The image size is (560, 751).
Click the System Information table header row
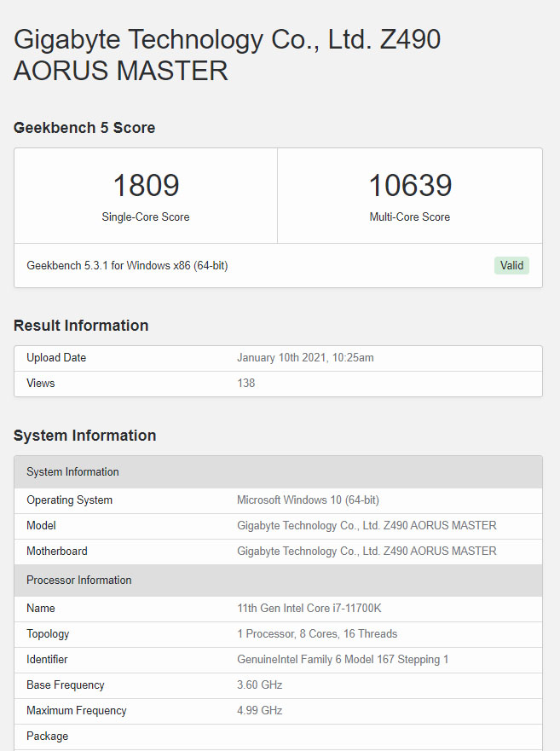(279, 471)
